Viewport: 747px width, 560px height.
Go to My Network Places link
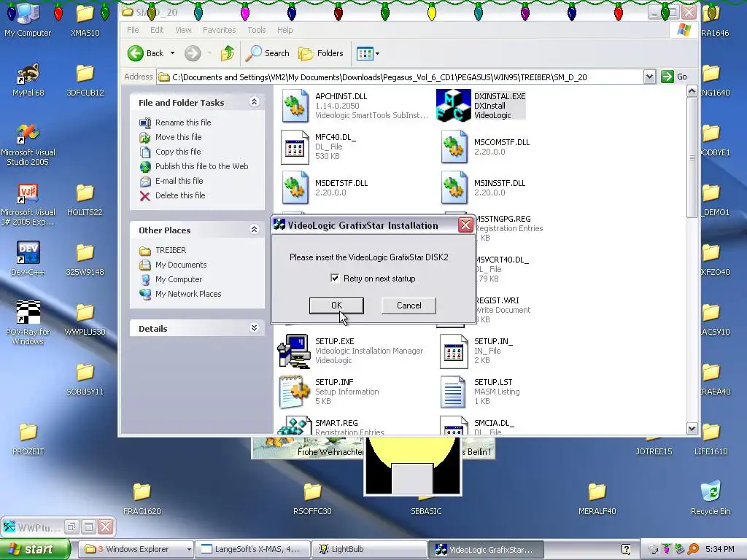188,294
